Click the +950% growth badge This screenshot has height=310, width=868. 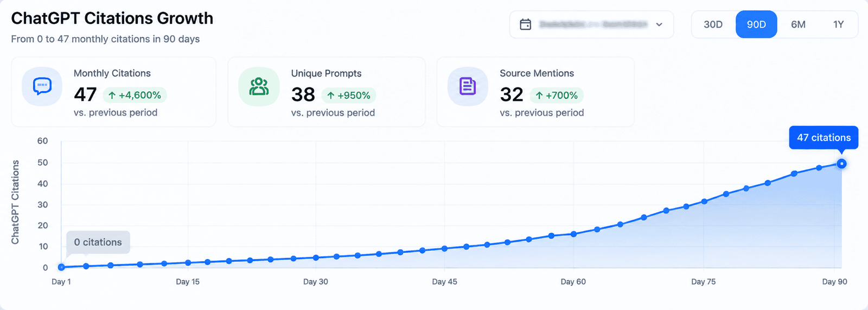348,95
